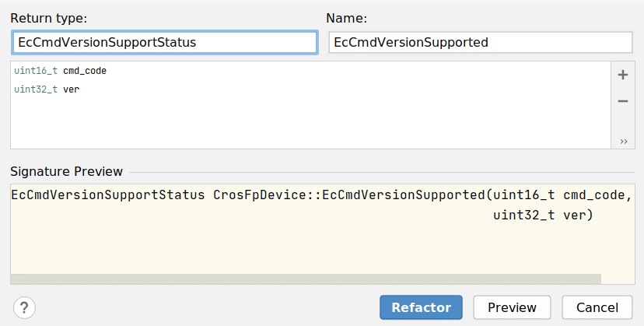Click the uint16_t type of cmd_code
The height and width of the screenshot is (326, 644).
(x=36, y=71)
